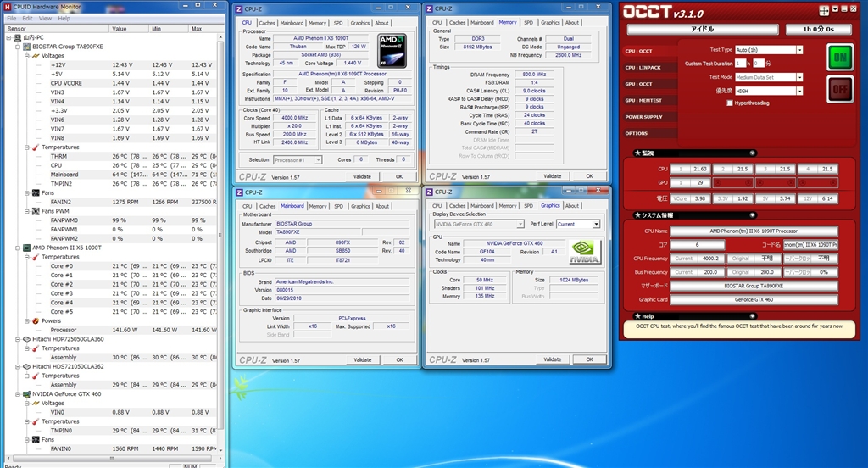
Task: Open the View menu in HWMonitor
Action: pyautogui.click(x=46, y=19)
